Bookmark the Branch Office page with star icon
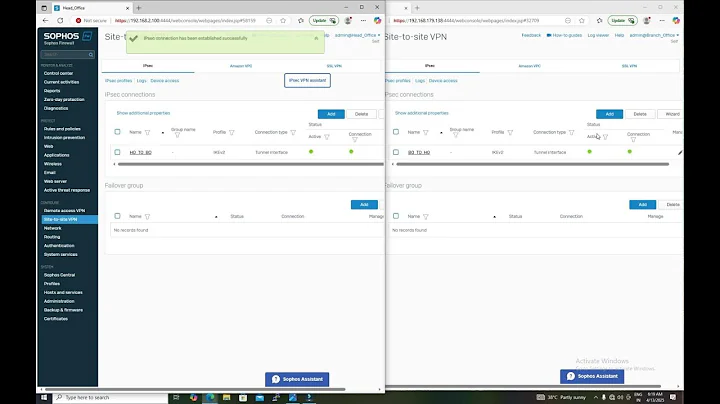The height and width of the screenshot is (404, 720). [582, 21]
